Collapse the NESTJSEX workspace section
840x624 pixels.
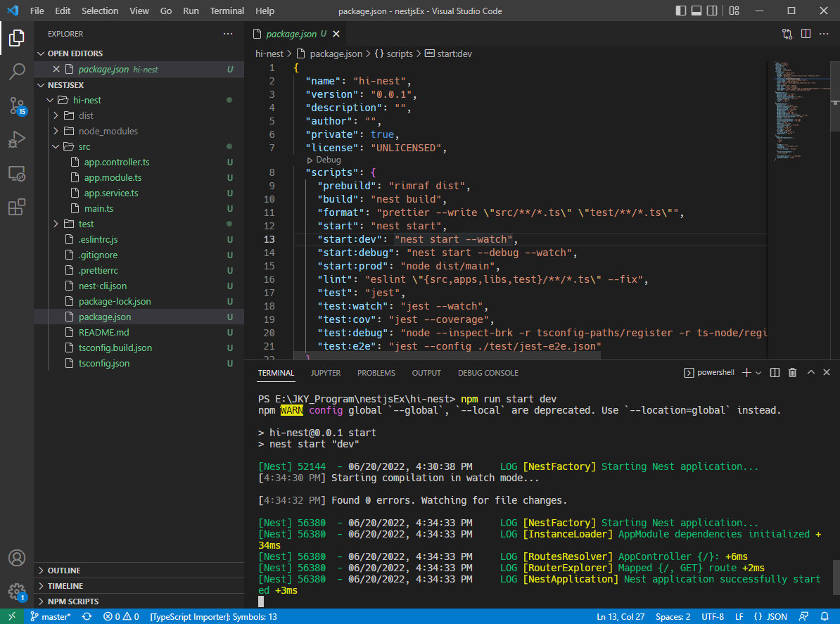coord(139,85)
